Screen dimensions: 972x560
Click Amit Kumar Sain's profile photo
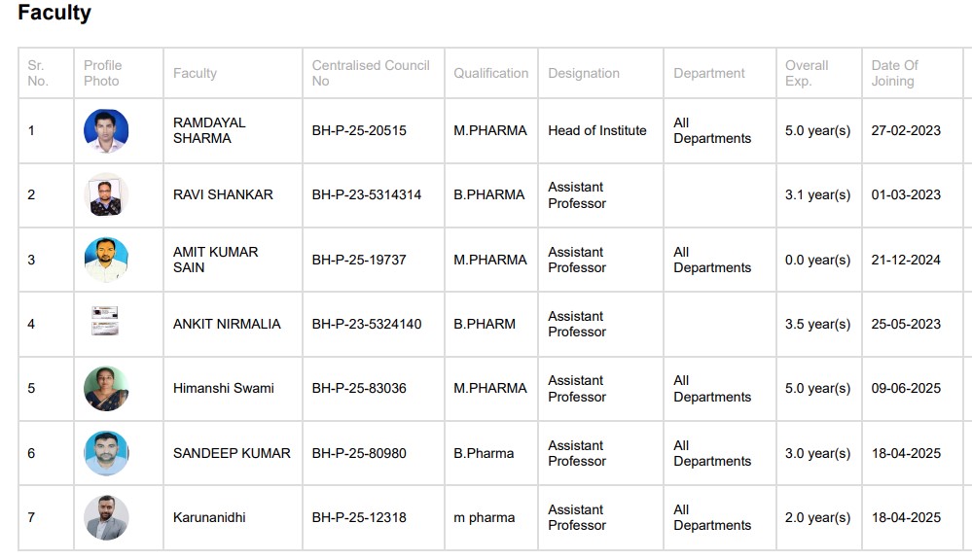[x=106, y=260]
